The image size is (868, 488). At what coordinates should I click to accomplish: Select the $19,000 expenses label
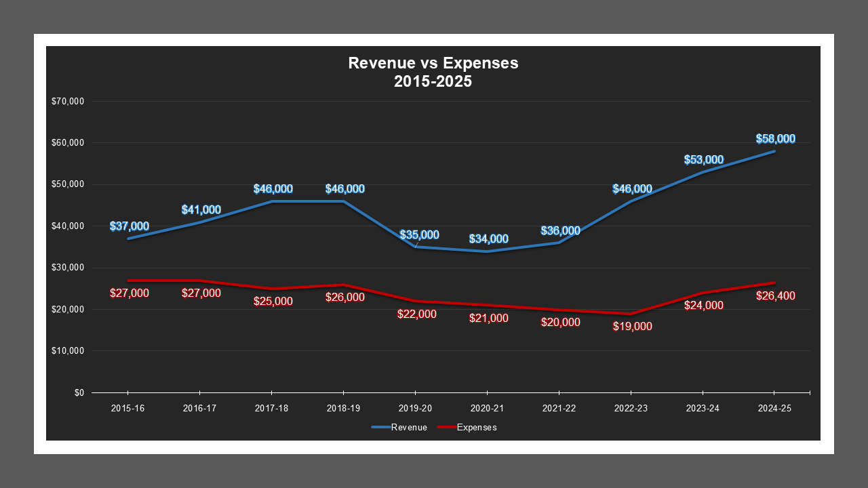point(631,327)
